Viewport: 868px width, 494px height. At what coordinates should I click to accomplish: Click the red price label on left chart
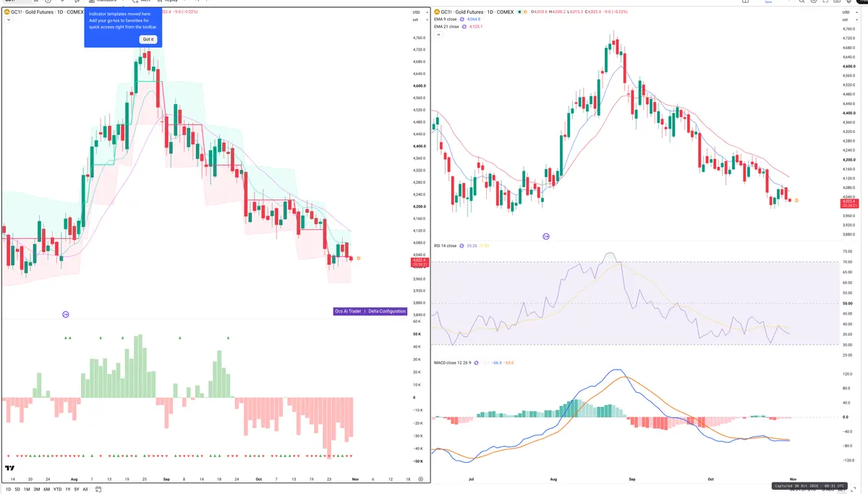(420, 263)
